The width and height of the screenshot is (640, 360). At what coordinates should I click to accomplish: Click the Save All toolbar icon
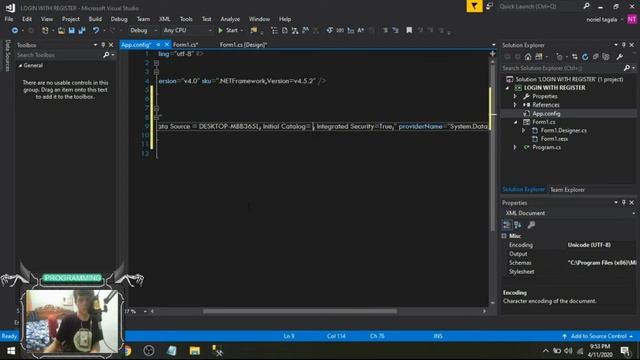82,30
